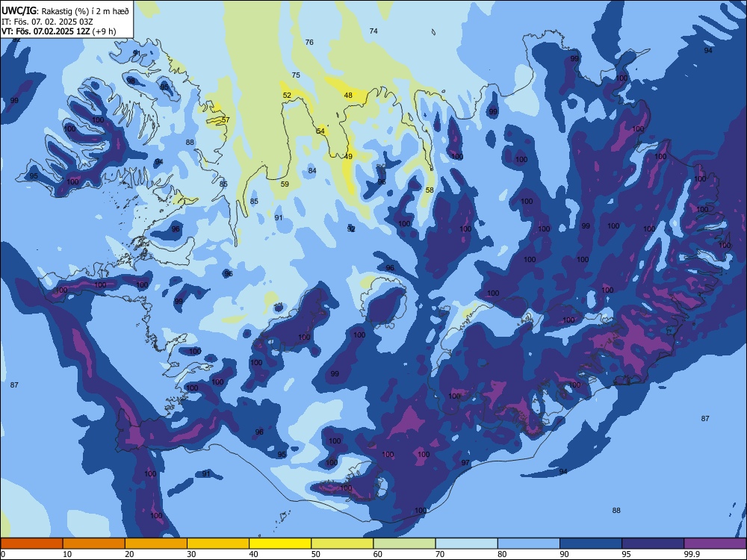Click the 'UWC/IG: Rakastig (%) í 2 m hæð' title

(x=65, y=10)
